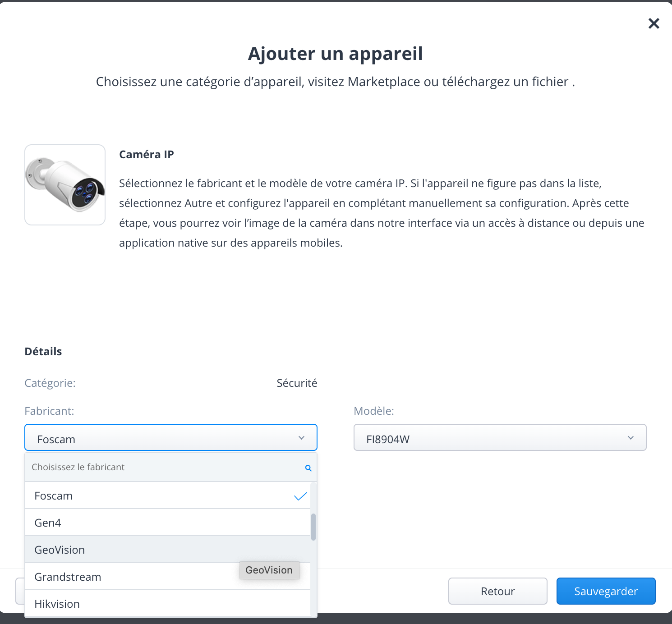Close the Ajouter un appareil dialog
Image resolution: width=672 pixels, height=624 pixels.
pos(654,23)
